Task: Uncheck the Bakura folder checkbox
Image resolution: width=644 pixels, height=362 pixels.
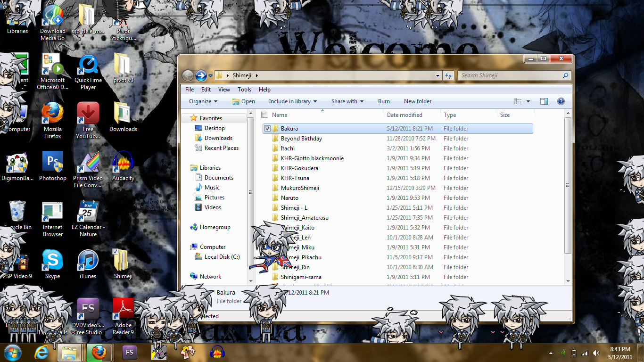Action: (x=267, y=128)
